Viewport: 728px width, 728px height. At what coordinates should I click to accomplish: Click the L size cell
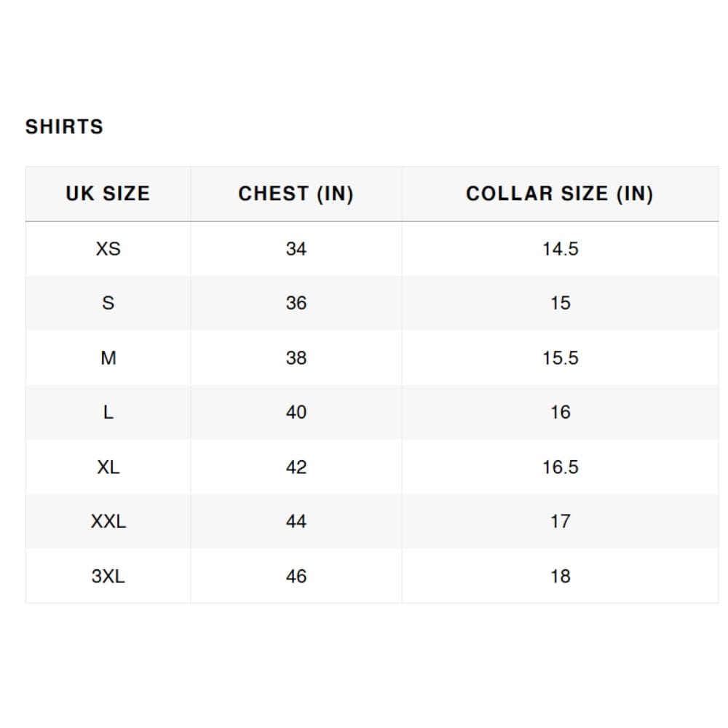pyautogui.click(x=108, y=413)
